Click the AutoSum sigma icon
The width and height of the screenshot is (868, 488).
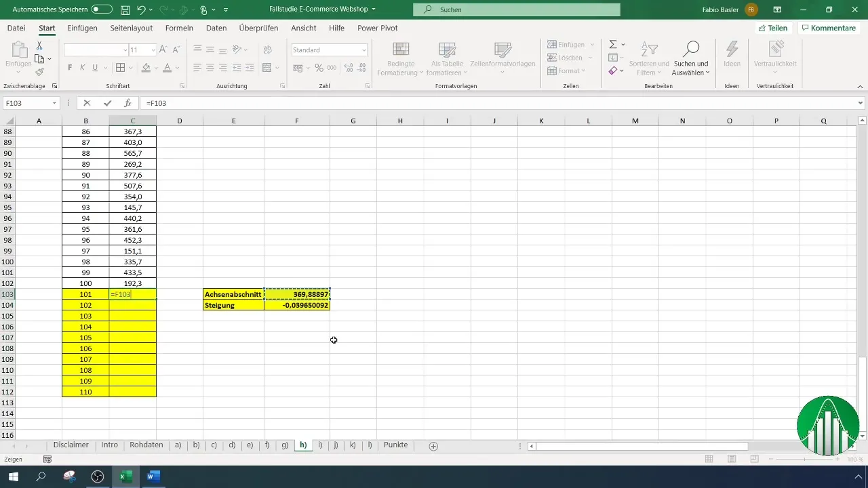coord(612,45)
